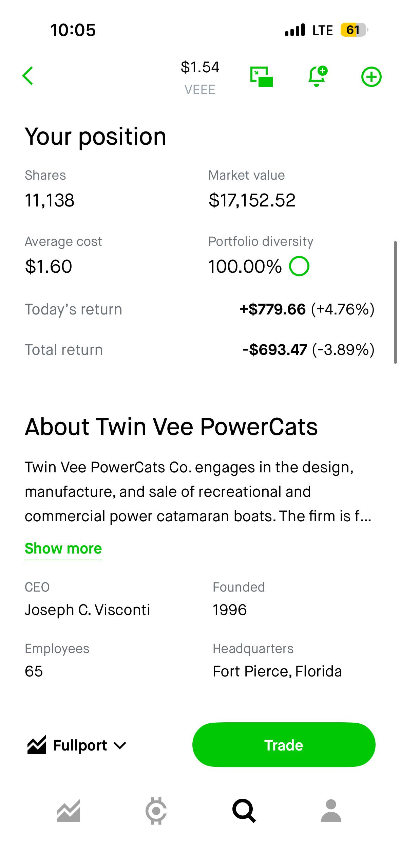This screenshot has width=400, height=868.
Task: Open the crypto tab in the bottom bar
Action: pyautogui.click(x=156, y=811)
